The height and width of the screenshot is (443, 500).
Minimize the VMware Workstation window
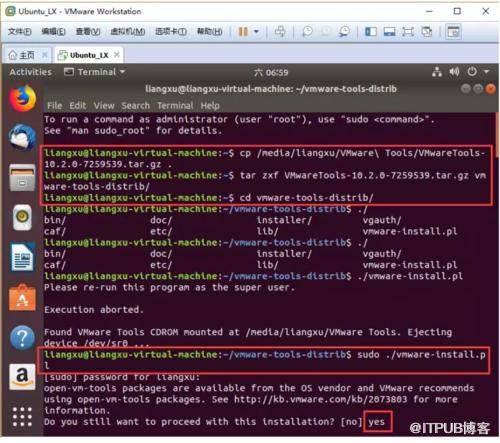tap(429, 11)
